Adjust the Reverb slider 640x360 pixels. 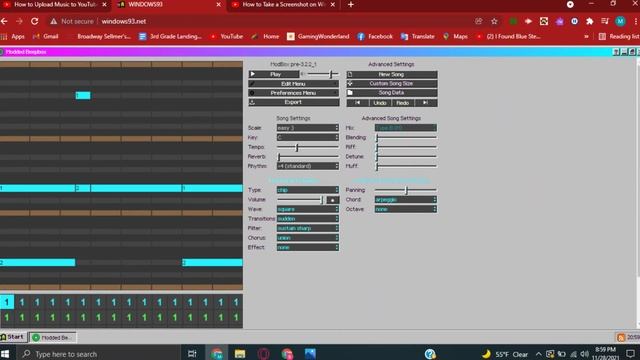click(308, 157)
